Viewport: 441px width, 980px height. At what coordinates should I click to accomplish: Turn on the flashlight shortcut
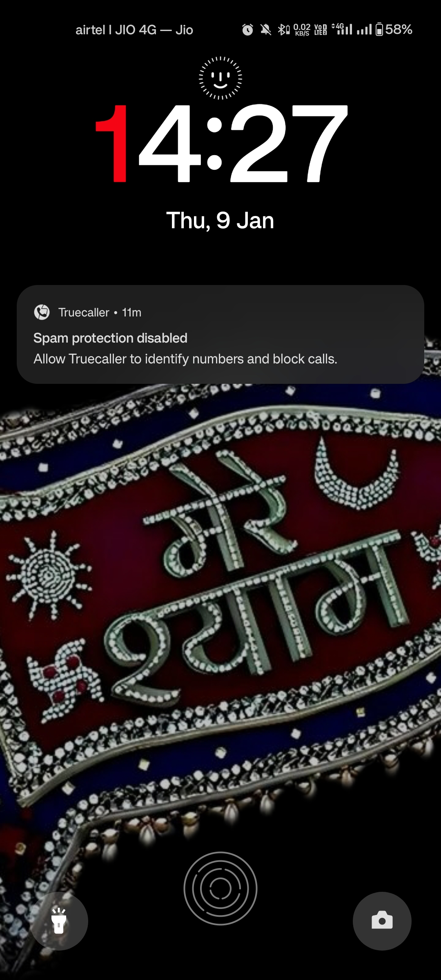click(59, 921)
